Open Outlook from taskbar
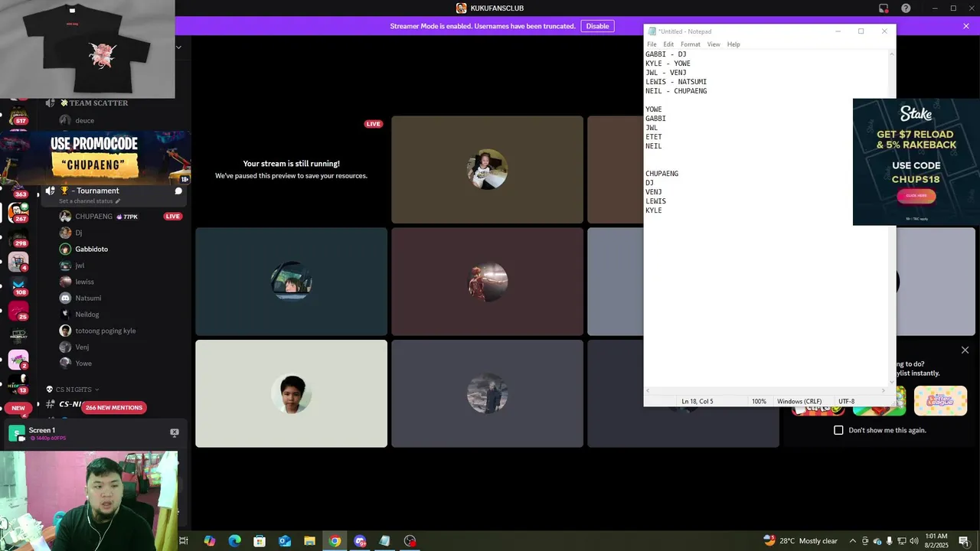The image size is (980, 551). tap(285, 541)
